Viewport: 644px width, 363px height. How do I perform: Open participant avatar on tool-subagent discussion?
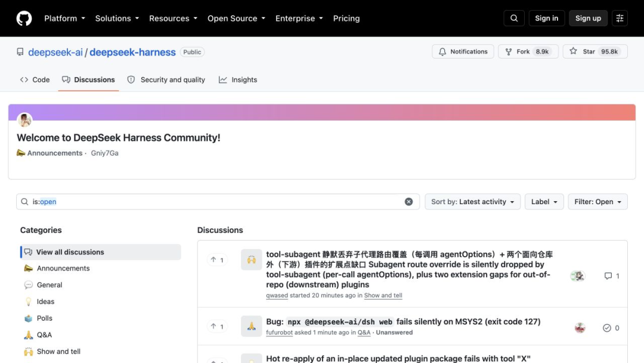(x=578, y=276)
